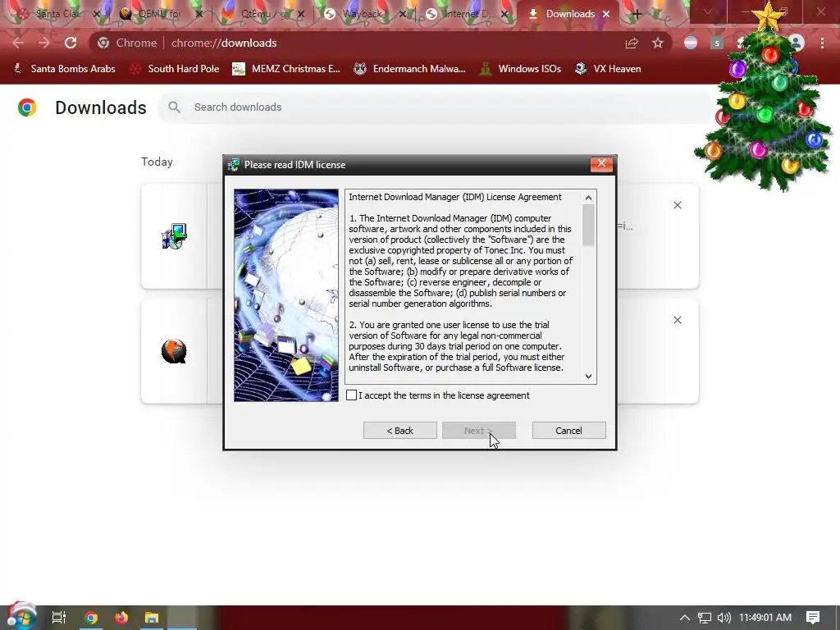The width and height of the screenshot is (840, 630).
Task: Click the Windows Start button with Santa hat
Action: coord(21,617)
